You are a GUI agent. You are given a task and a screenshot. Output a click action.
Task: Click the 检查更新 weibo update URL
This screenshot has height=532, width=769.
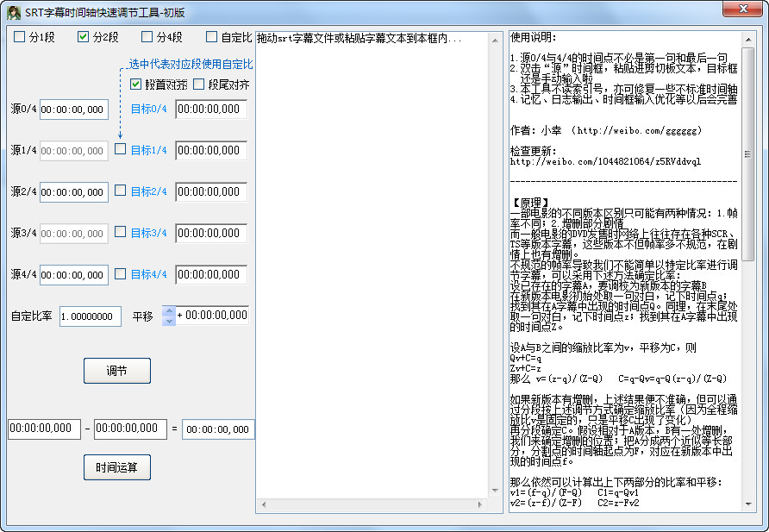pyautogui.click(x=606, y=161)
